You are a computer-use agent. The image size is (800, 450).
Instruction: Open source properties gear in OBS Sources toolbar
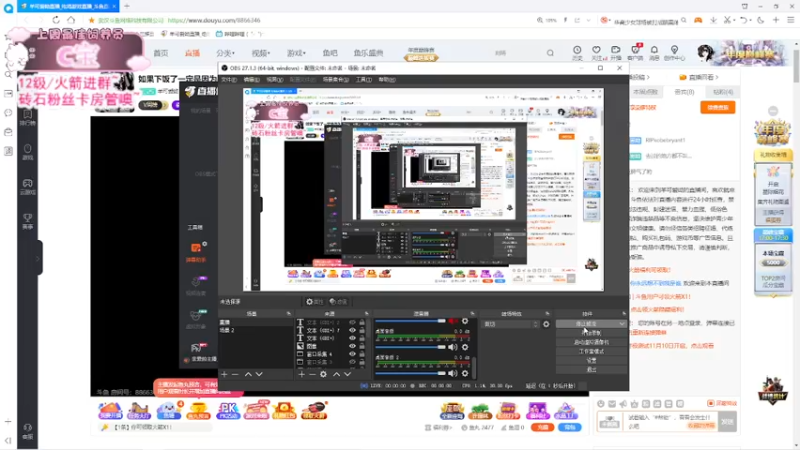[x=323, y=374]
